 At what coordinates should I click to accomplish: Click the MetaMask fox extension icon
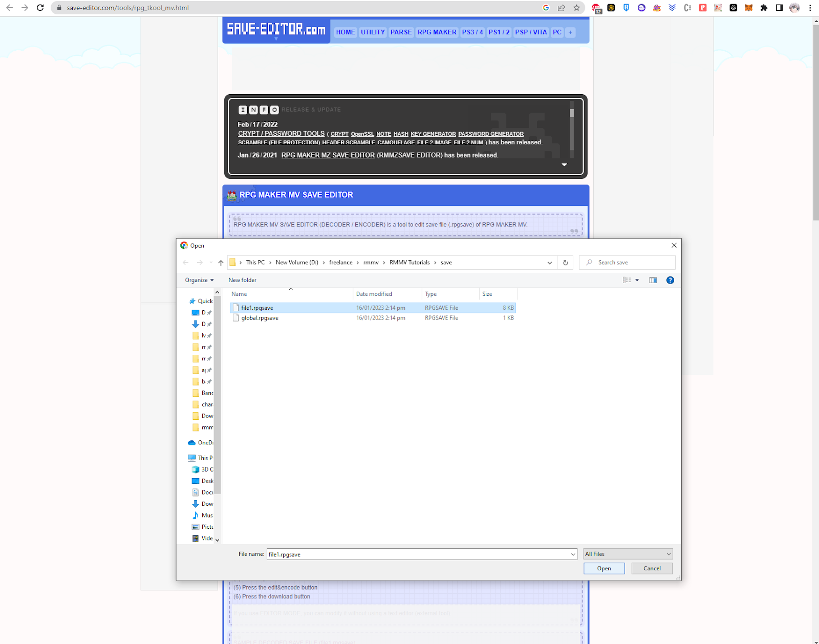pos(748,8)
